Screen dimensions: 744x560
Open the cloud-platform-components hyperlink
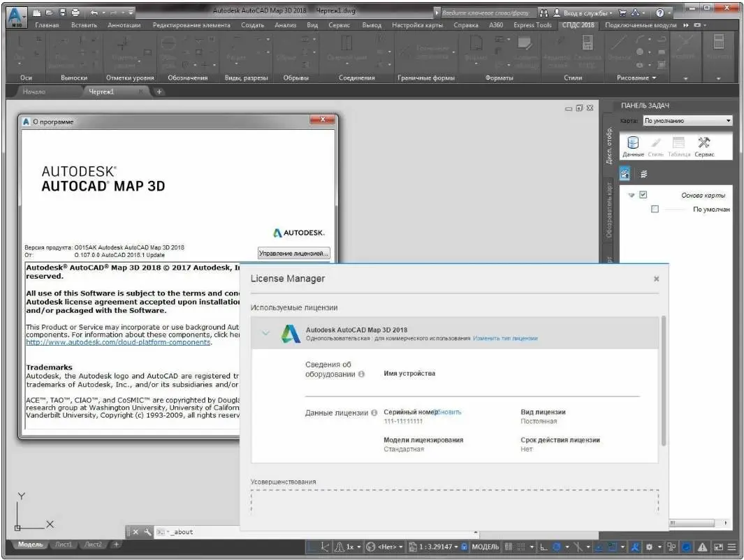(x=118, y=342)
